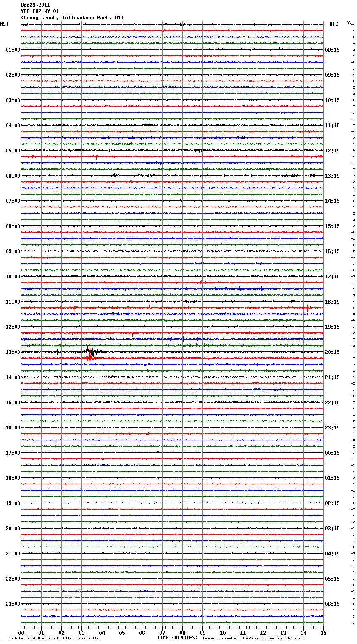The height and width of the screenshot is (644, 357).
Task: Click the '22:00' MST hour label
Action: [13, 579]
